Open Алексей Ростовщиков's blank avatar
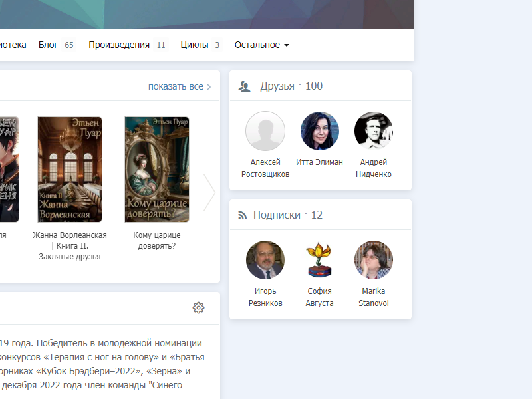Image resolution: width=532 pixels, height=399 pixels. point(265,131)
